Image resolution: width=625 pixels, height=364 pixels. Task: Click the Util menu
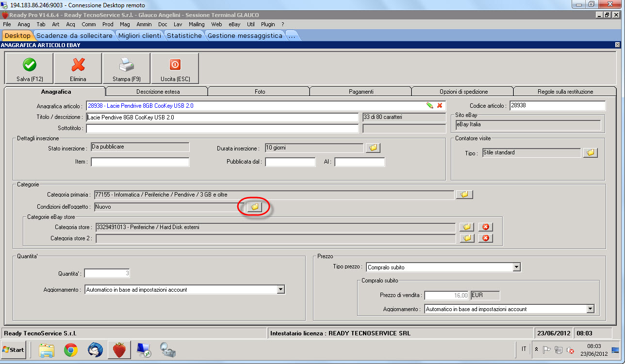point(251,24)
